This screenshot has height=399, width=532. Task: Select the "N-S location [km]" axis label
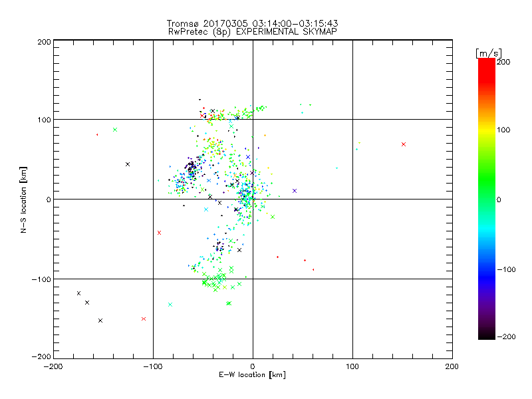pyautogui.click(x=23, y=199)
